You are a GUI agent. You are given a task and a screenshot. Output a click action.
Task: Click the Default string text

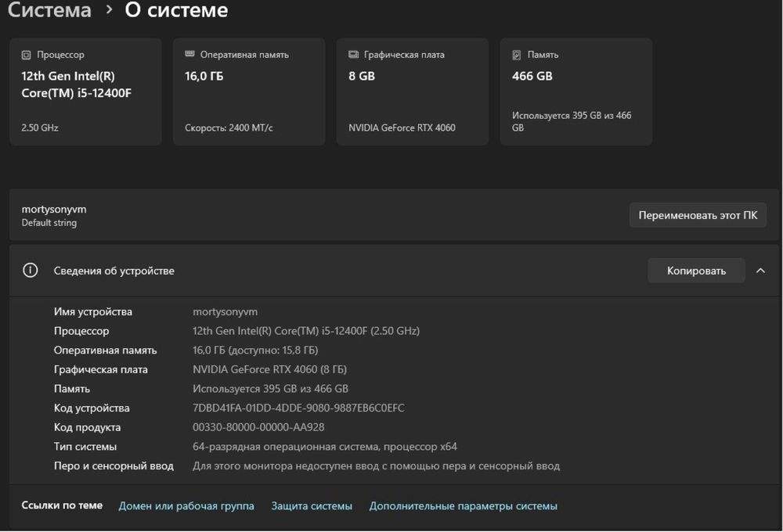tap(49, 223)
